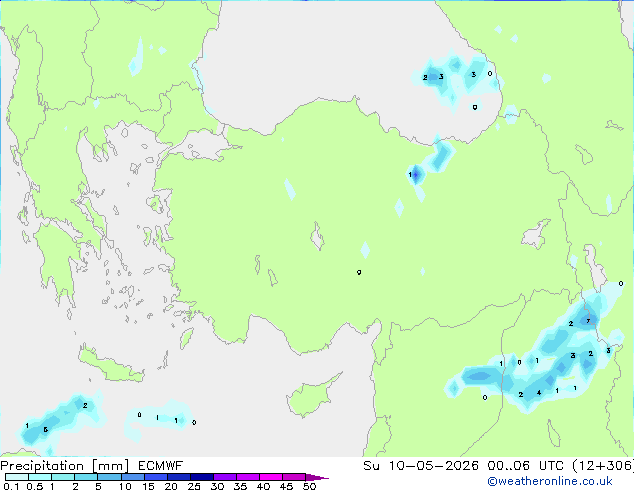Click the '00..06 UTC' time range text
This screenshot has width=634, height=490.
(525, 466)
